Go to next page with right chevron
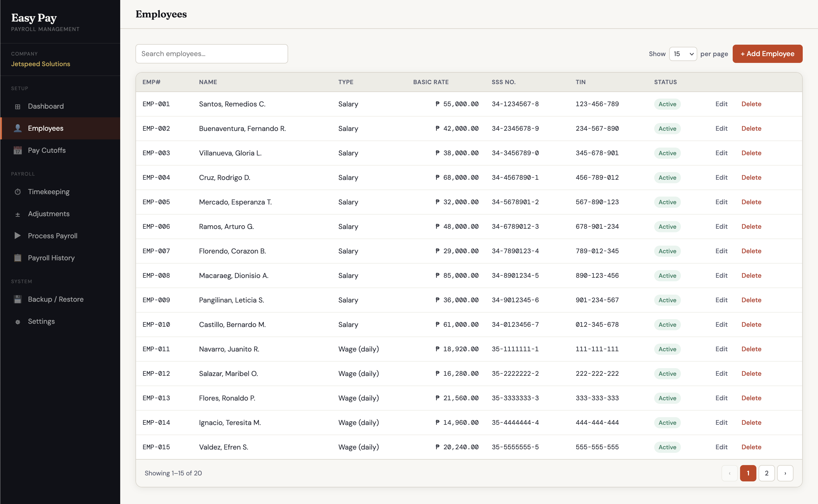Screen dimensions: 818x504 [x=785, y=473]
